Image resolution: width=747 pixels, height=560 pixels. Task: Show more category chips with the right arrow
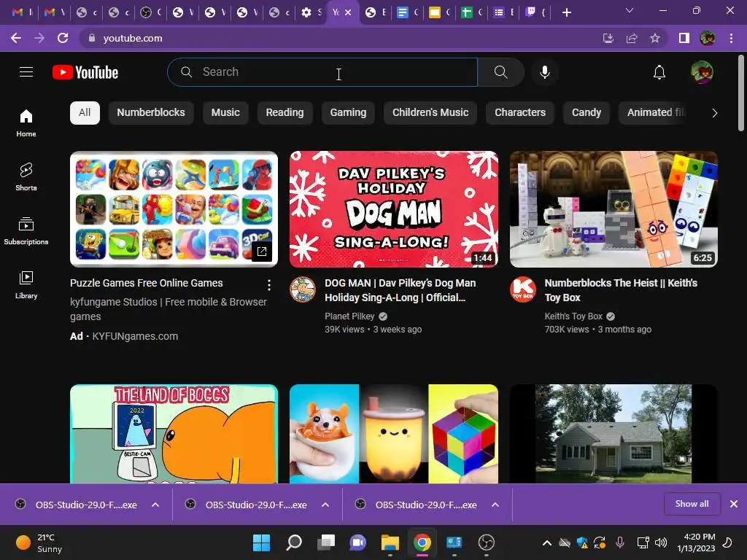click(x=715, y=113)
